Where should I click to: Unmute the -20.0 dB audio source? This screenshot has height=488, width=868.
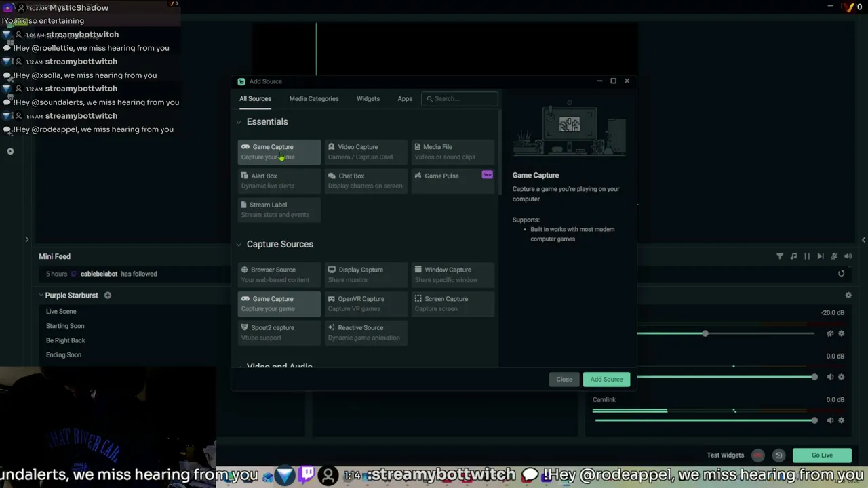(830, 333)
